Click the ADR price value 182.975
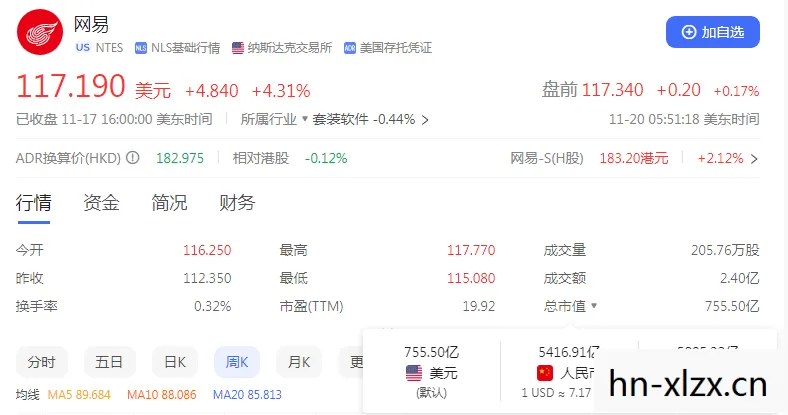The image size is (788, 415). [180, 158]
